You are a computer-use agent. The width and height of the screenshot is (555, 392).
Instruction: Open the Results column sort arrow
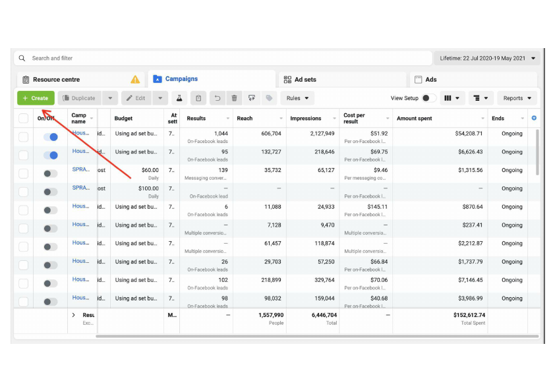coord(228,119)
